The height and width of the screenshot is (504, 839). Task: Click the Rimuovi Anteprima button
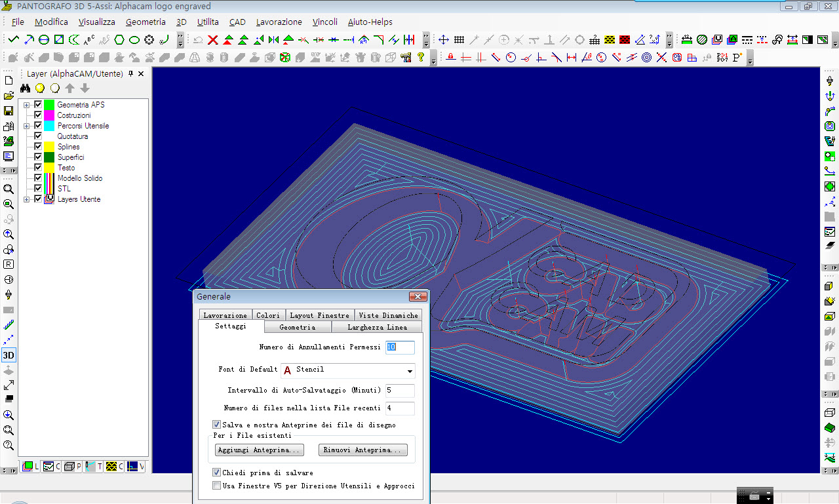(x=363, y=450)
